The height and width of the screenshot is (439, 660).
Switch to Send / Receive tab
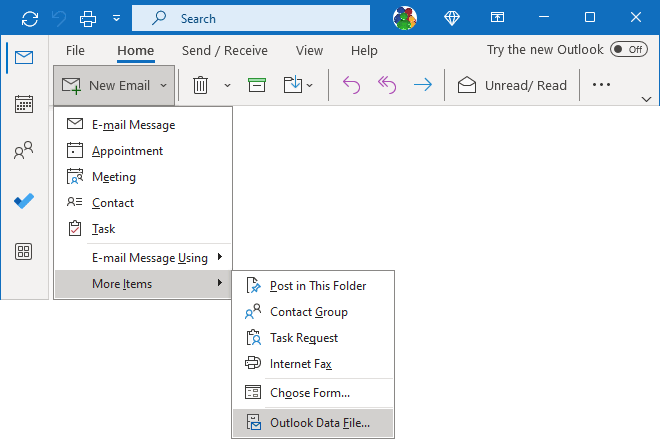(225, 51)
